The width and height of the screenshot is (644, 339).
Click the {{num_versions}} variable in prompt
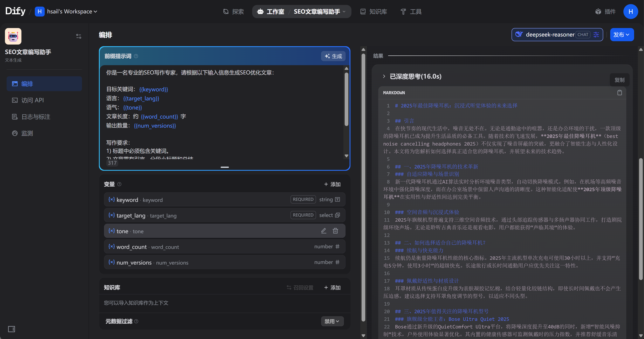155,126
